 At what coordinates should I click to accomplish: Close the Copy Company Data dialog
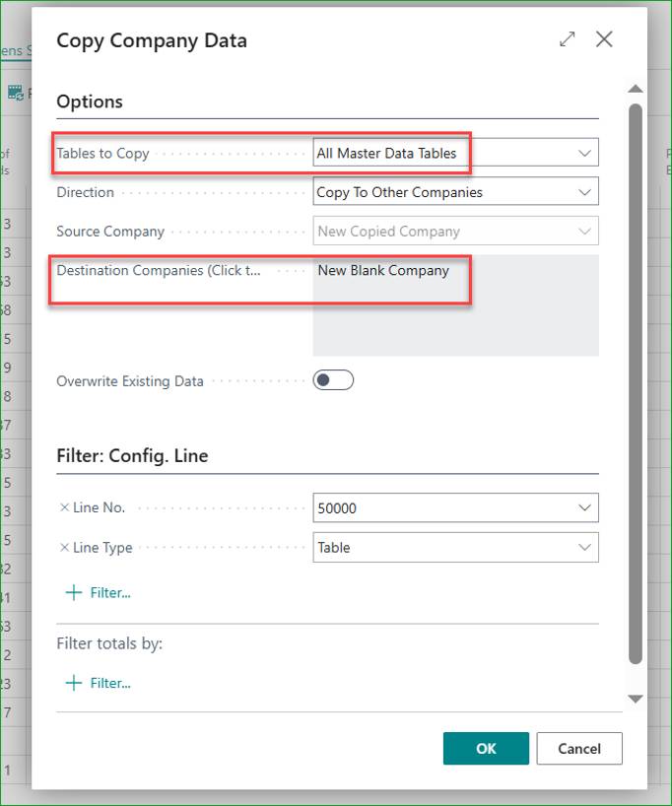pyautogui.click(x=604, y=39)
